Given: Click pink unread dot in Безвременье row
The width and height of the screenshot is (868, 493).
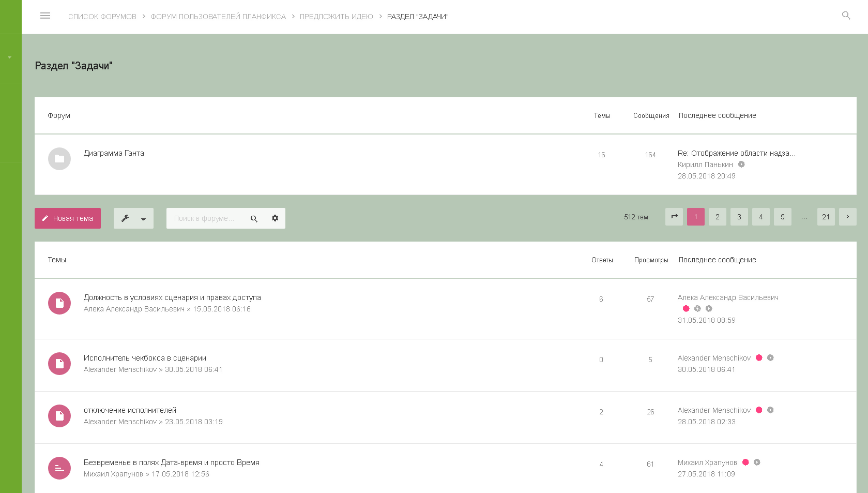Looking at the screenshot, I should click(x=745, y=462).
